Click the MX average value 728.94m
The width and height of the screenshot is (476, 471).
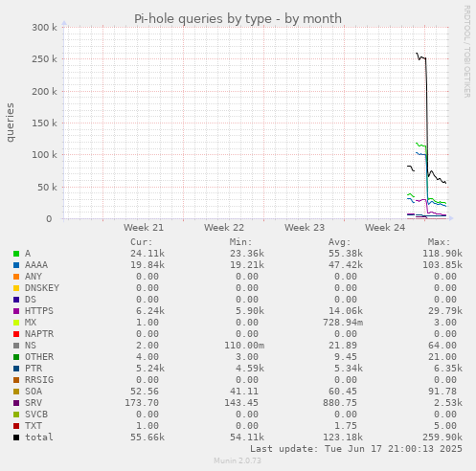[343, 323]
